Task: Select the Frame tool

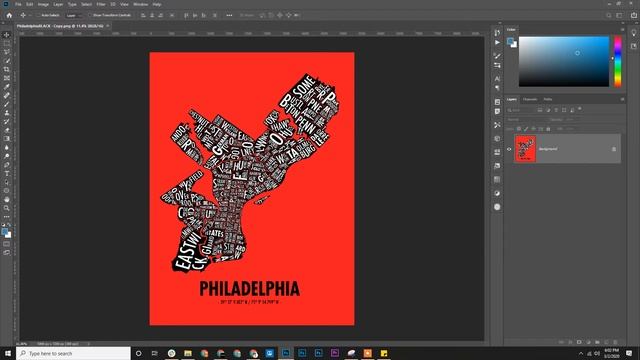Action: point(7,78)
